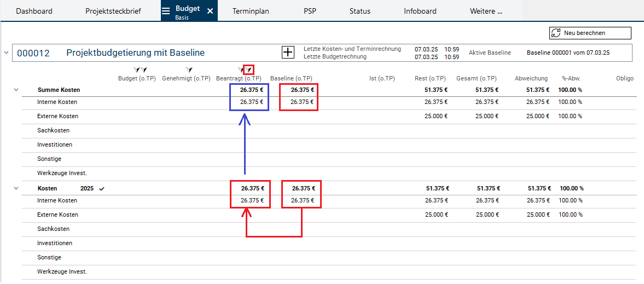Collapse project 000012 header chevron
The height and width of the screenshot is (284, 644).
(6, 53)
